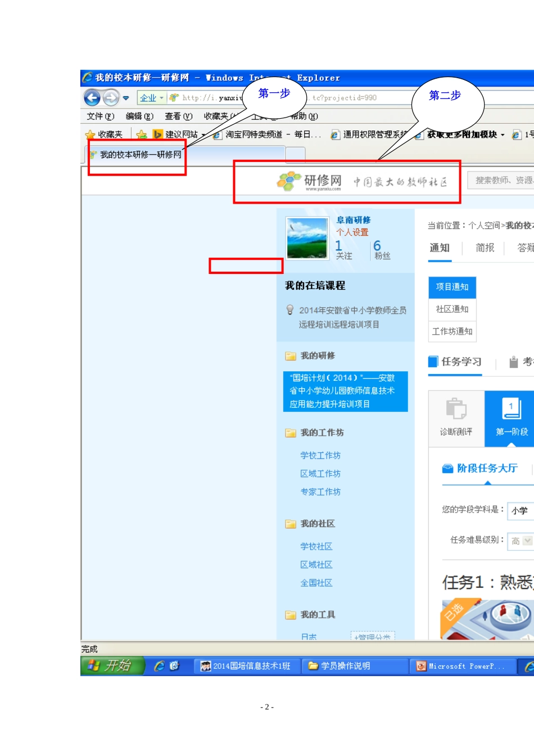The width and height of the screenshot is (534, 756).
Task: Switch to the 任务学习 tab
Action: (455, 362)
